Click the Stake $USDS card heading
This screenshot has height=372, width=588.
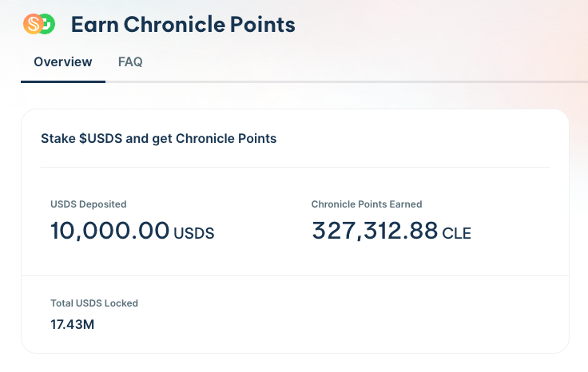[x=158, y=138]
